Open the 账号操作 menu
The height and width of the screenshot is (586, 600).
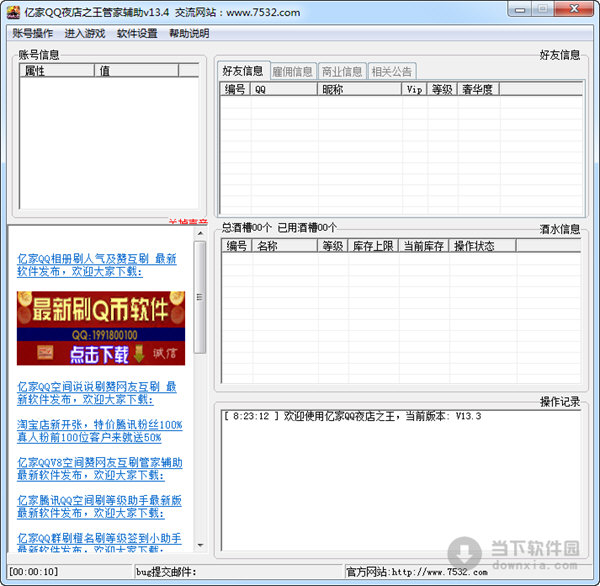33,34
